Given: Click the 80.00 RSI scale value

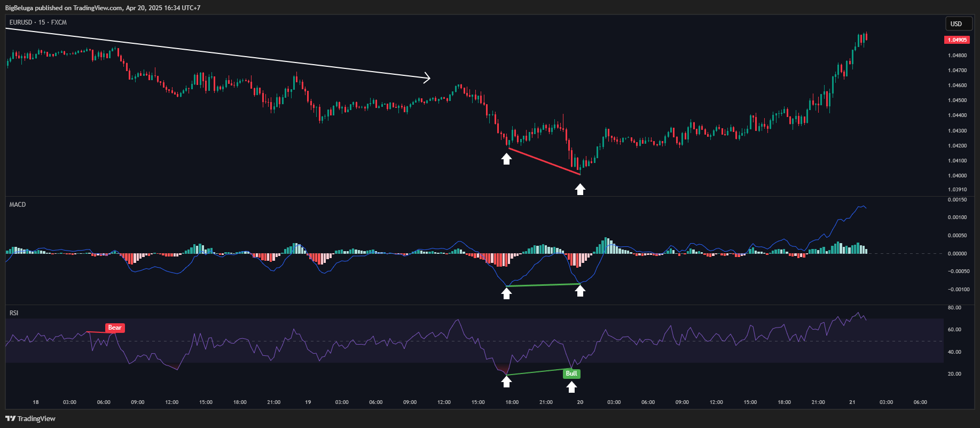Looking at the screenshot, I should [954, 307].
